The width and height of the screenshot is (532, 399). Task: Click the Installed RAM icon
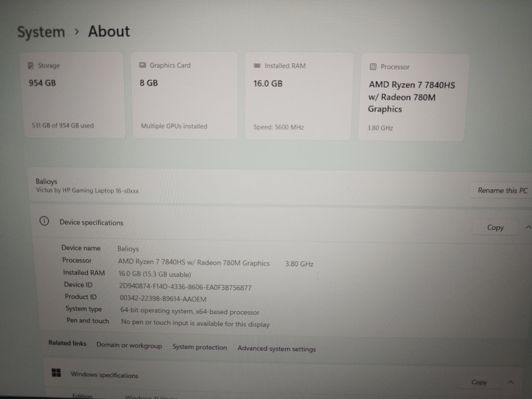[257, 66]
